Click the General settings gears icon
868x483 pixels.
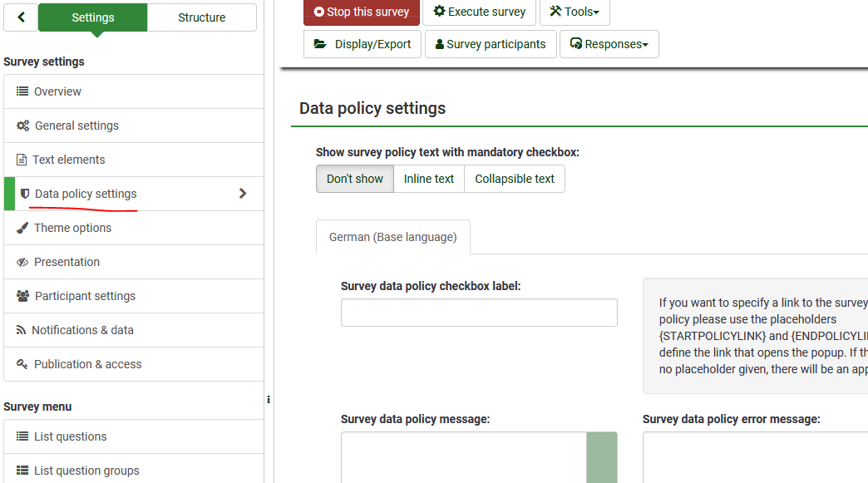[23, 126]
